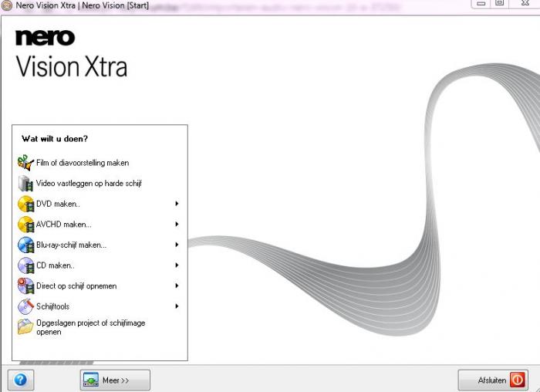
Task: Expand the AVCHD maken submenu arrow
Action: (x=177, y=225)
